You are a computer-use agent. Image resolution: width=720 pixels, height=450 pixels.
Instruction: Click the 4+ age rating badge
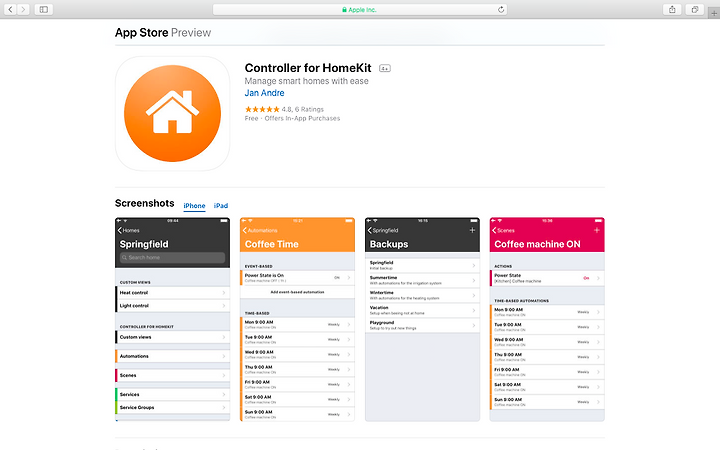pos(385,68)
